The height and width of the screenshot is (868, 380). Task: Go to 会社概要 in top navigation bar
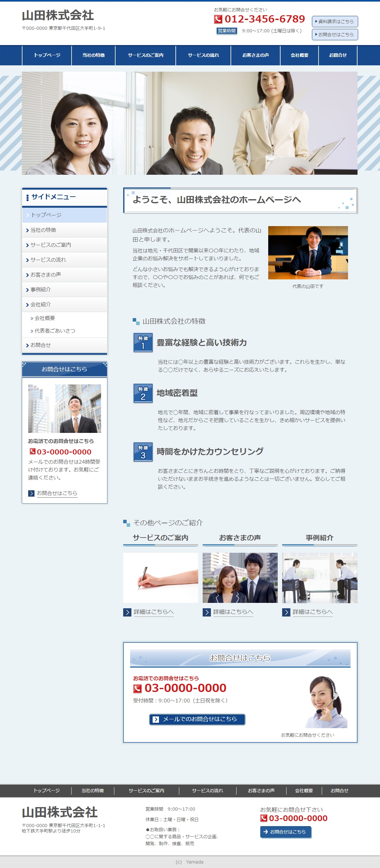point(299,55)
